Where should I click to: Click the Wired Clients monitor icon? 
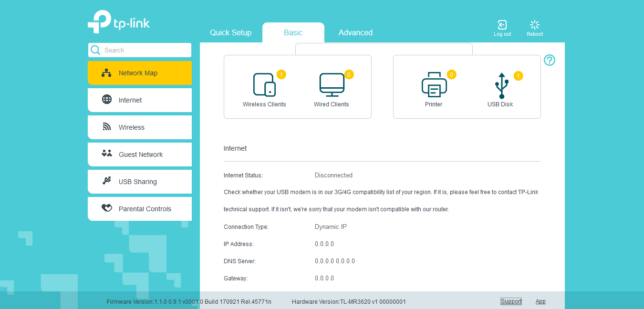point(332,85)
